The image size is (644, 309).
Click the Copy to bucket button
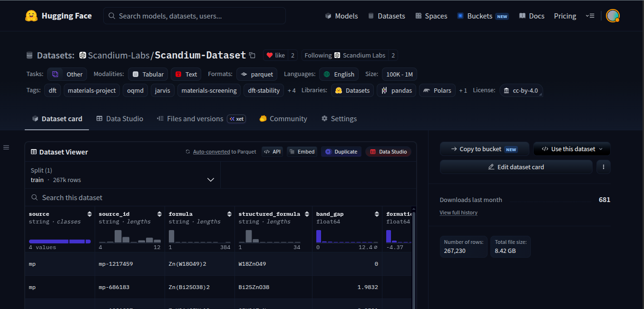click(x=484, y=149)
